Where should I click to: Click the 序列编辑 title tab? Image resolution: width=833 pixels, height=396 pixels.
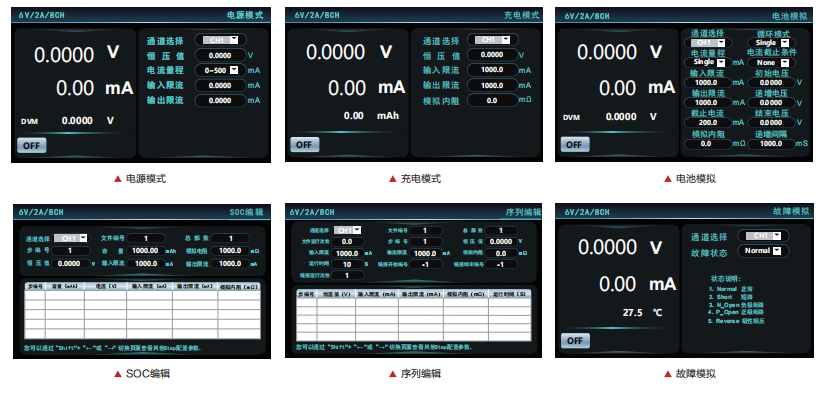pyautogui.click(x=523, y=212)
